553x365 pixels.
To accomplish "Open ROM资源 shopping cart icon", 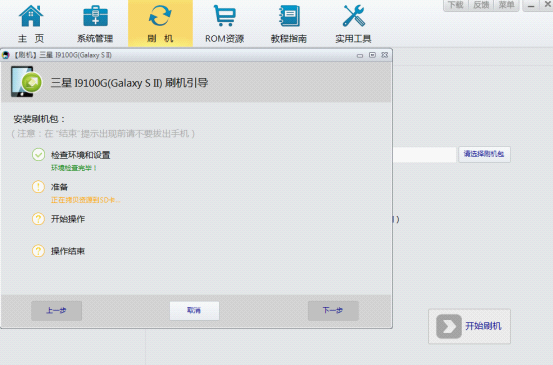I will 225,16.
